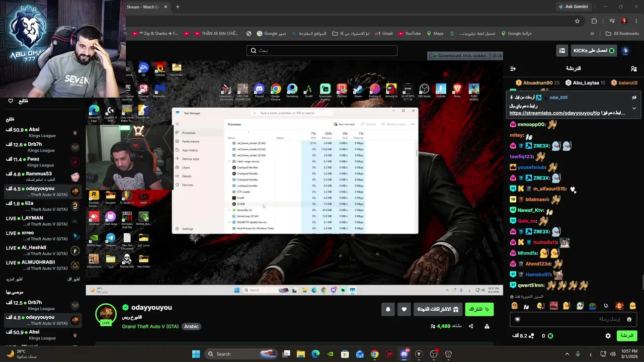
Task: Open the Gmail bookmark
Action: point(383,34)
